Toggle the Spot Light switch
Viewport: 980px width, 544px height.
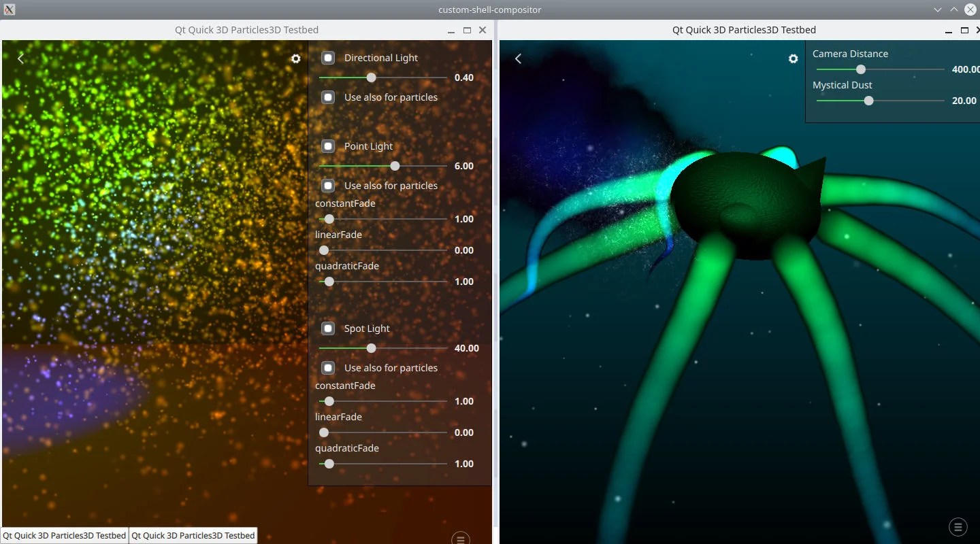click(x=328, y=328)
